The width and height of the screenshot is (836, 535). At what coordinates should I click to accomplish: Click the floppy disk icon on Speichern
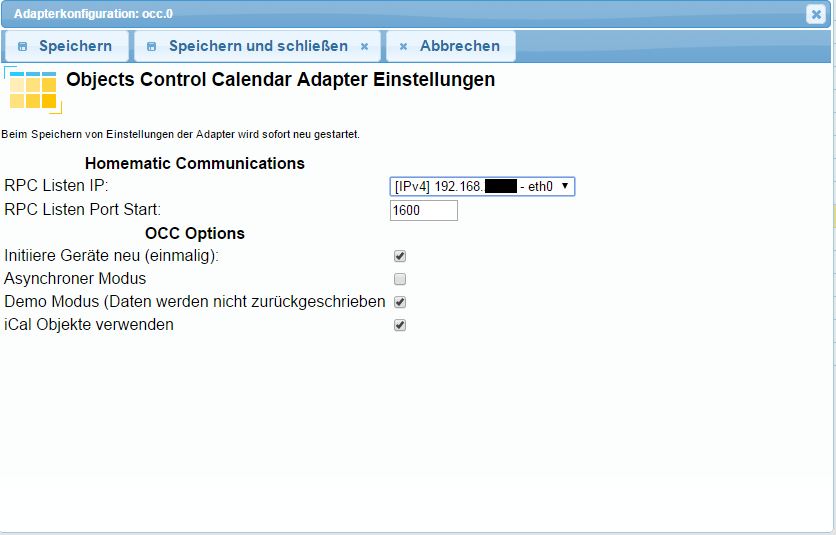22,46
